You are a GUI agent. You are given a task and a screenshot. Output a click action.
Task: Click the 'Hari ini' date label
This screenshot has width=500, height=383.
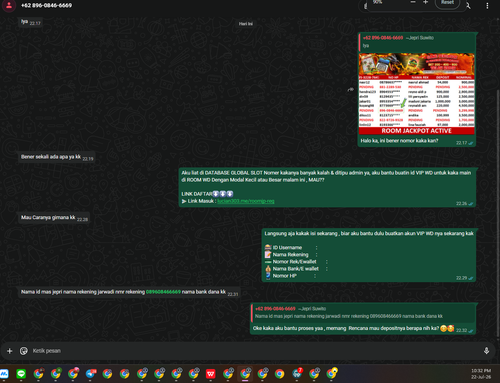pos(246,24)
